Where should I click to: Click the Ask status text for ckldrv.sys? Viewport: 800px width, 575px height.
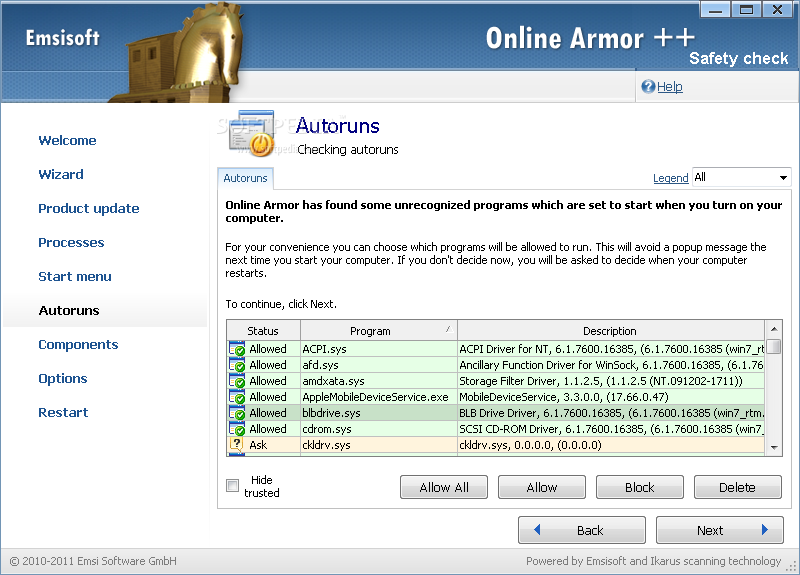pyautogui.click(x=258, y=445)
